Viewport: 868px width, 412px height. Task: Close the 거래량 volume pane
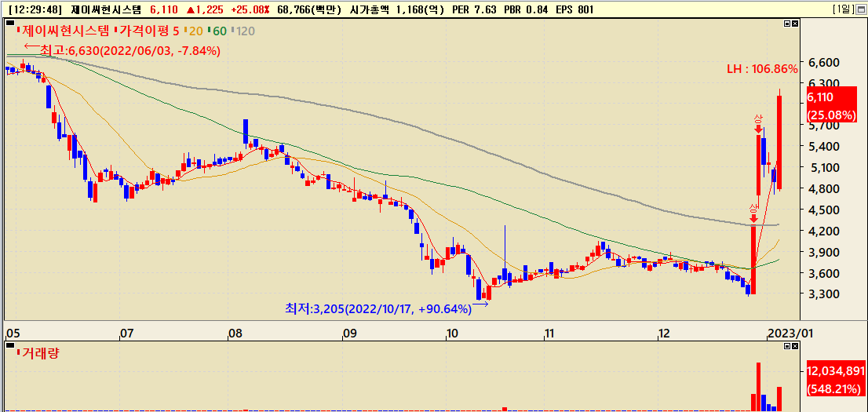click(795, 346)
